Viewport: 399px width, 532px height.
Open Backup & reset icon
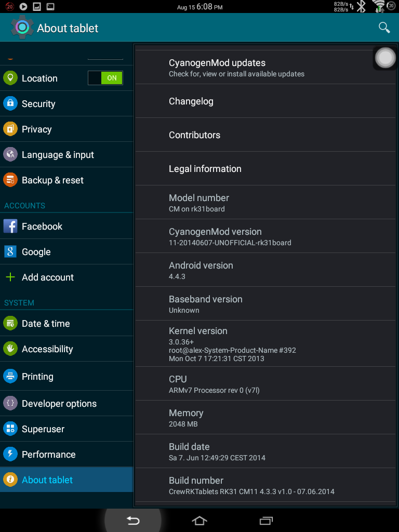click(x=10, y=180)
